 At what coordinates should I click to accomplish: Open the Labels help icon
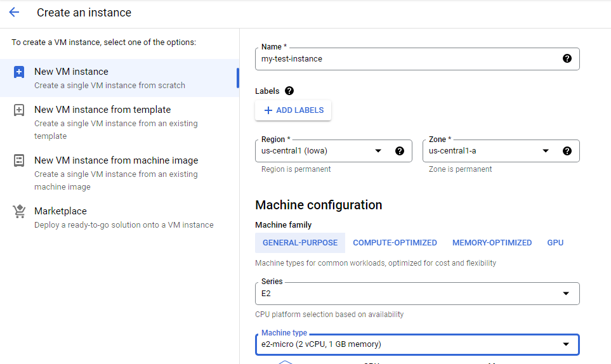click(x=289, y=91)
